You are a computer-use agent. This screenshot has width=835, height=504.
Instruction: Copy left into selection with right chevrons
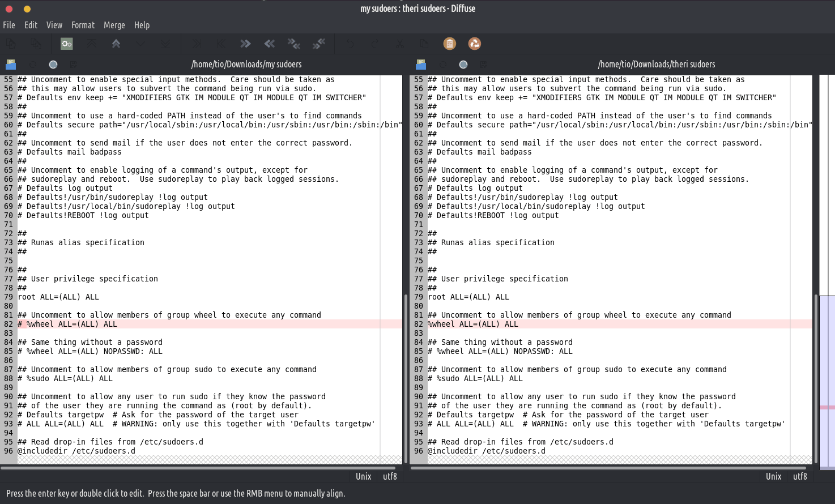click(x=245, y=44)
